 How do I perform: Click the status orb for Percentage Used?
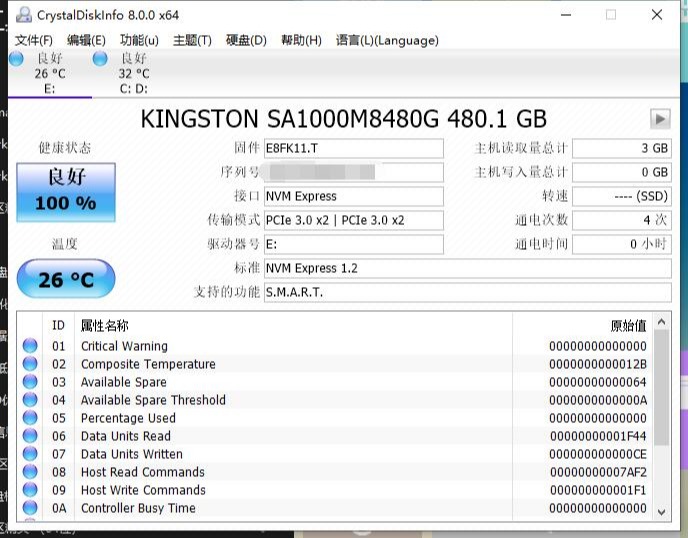click(x=30, y=418)
